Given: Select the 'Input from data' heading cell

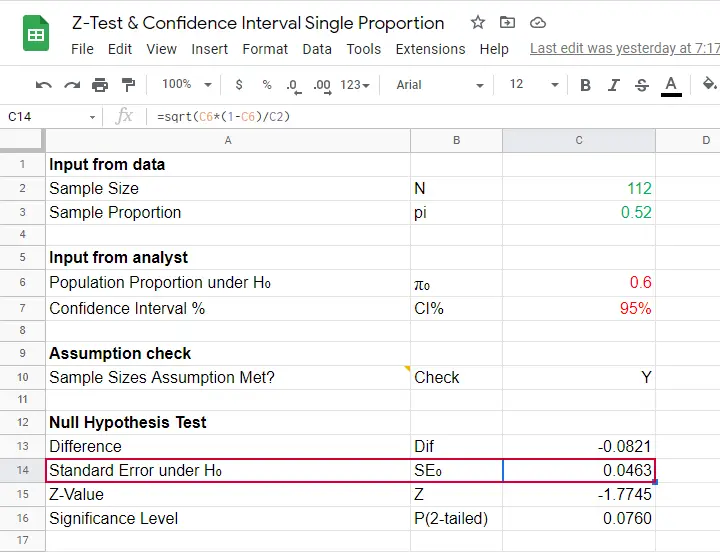Looking at the screenshot, I should coord(228,164).
